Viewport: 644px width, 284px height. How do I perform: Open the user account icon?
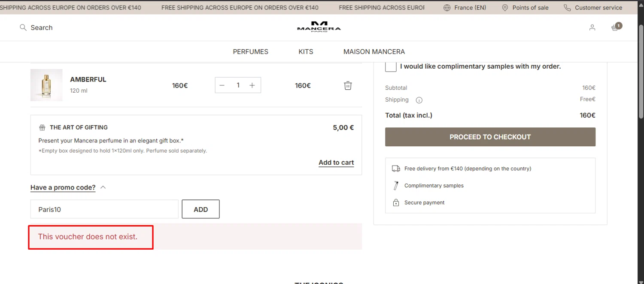592,27
